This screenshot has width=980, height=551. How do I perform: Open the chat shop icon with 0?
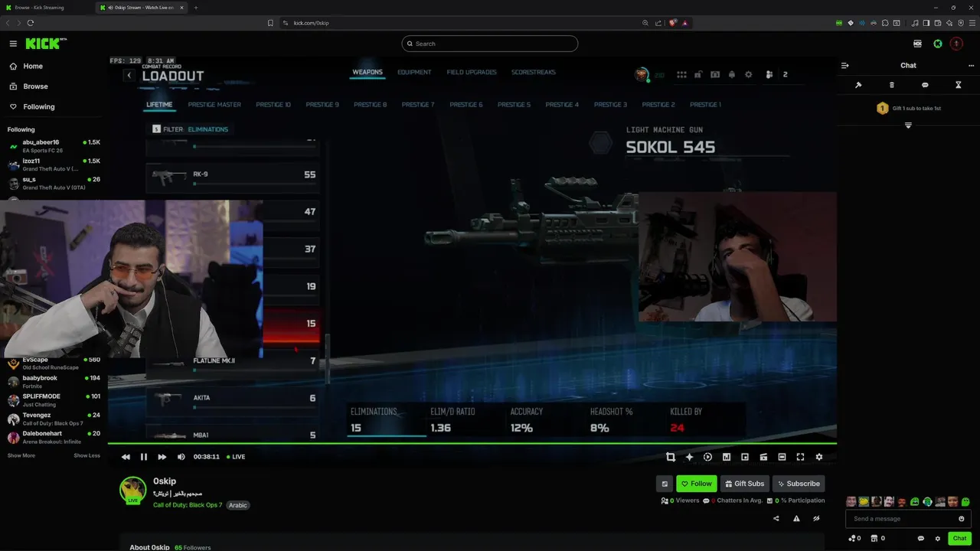click(877, 539)
